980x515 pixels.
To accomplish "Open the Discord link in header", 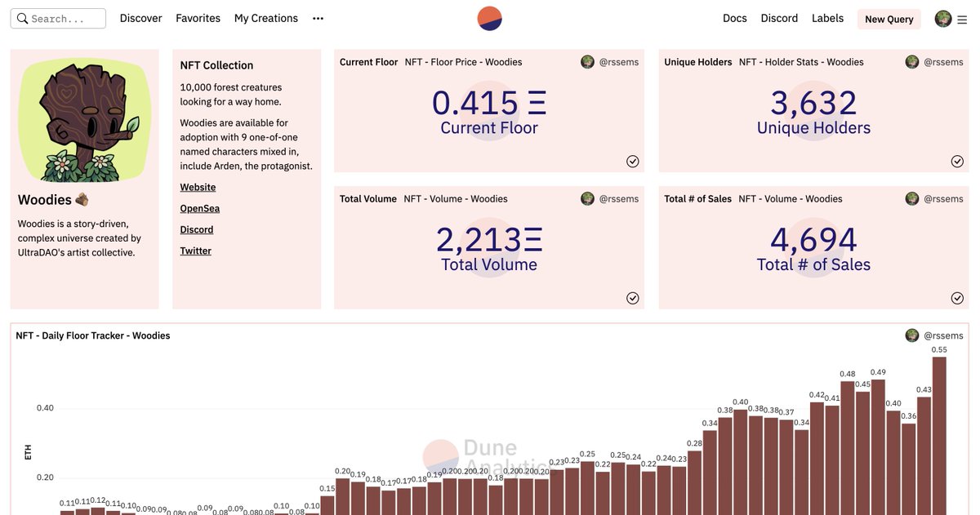I will click(779, 18).
